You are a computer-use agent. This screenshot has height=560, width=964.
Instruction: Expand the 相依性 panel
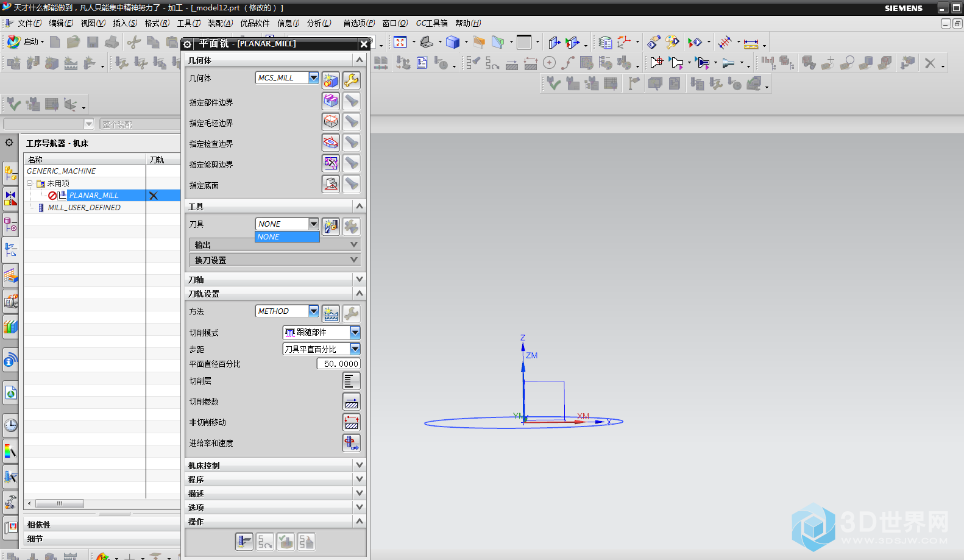coord(102,524)
